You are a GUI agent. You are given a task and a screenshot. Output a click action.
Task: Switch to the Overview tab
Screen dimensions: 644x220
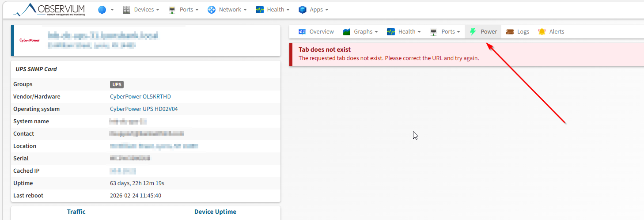pos(316,32)
